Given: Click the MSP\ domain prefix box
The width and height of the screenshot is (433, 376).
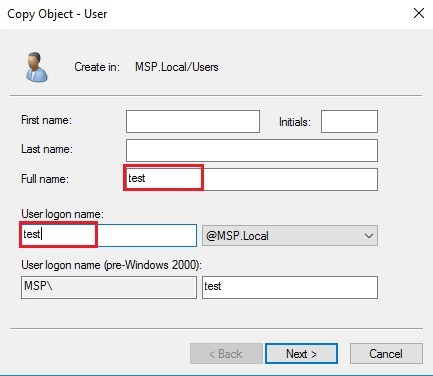Looking at the screenshot, I should [109, 287].
